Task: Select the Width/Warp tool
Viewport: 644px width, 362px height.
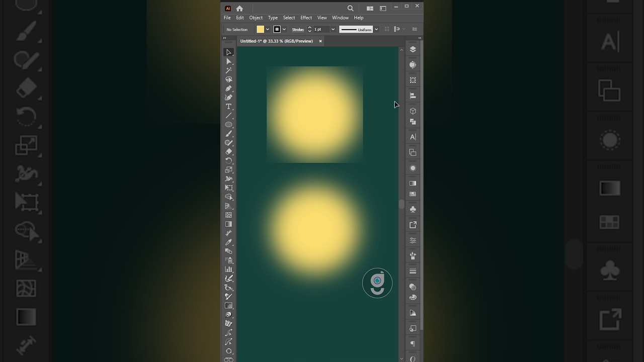Action: [x=228, y=179]
